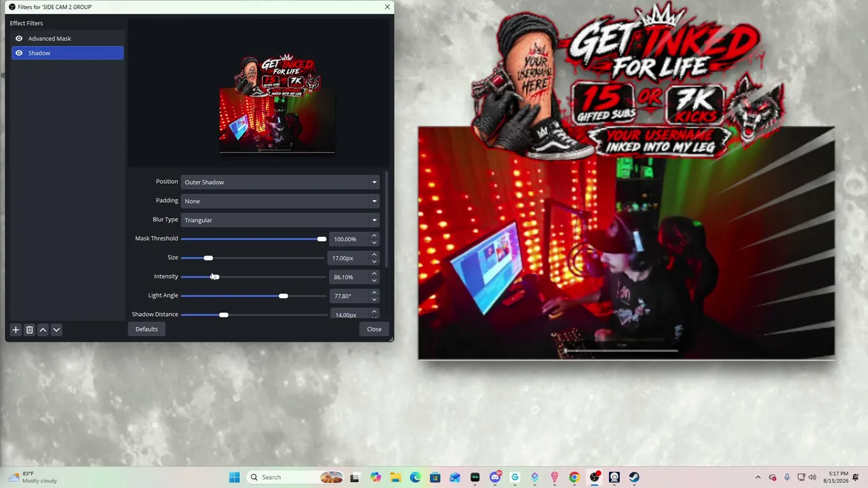Viewport: 868px width, 488px height.
Task: Click the Mask Threshold value field 100.00%
Action: (x=349, y=239)
